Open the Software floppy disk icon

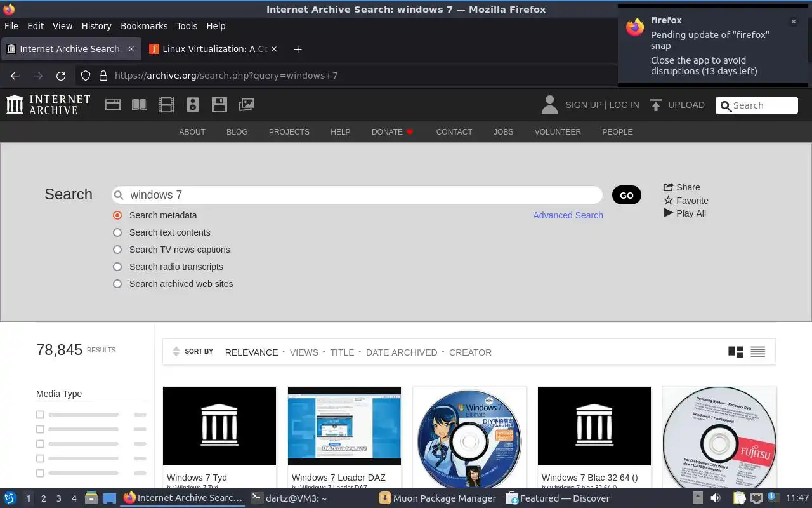(219, 105)
